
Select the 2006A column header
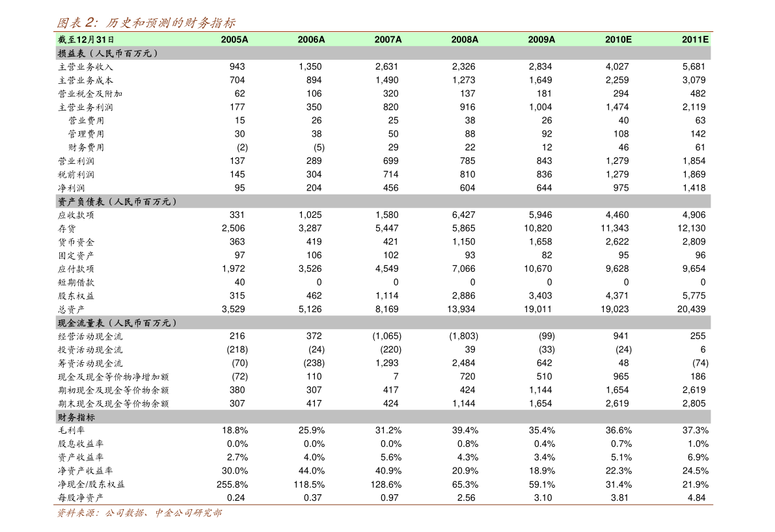pos(311,40)
